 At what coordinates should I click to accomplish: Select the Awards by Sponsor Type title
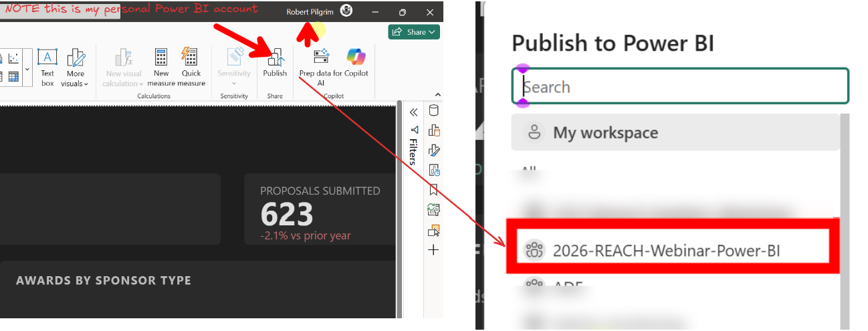[104, 280]
